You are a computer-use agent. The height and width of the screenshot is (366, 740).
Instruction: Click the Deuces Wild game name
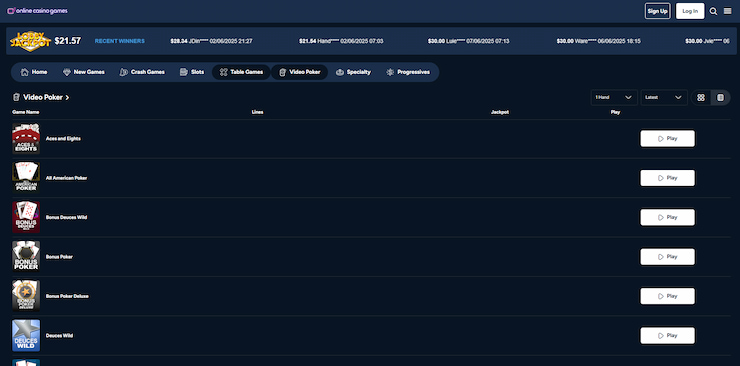click(x=59, y=335)
